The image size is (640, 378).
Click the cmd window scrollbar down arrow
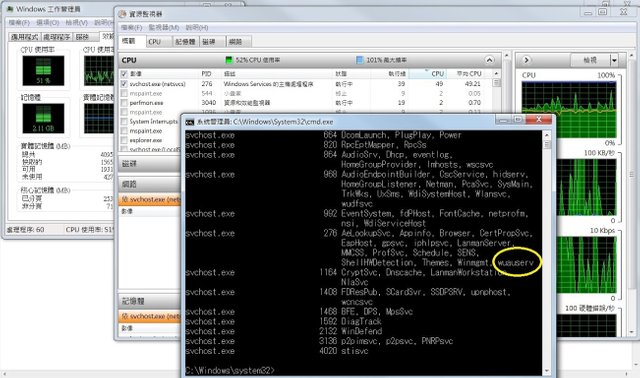point(547,371)
